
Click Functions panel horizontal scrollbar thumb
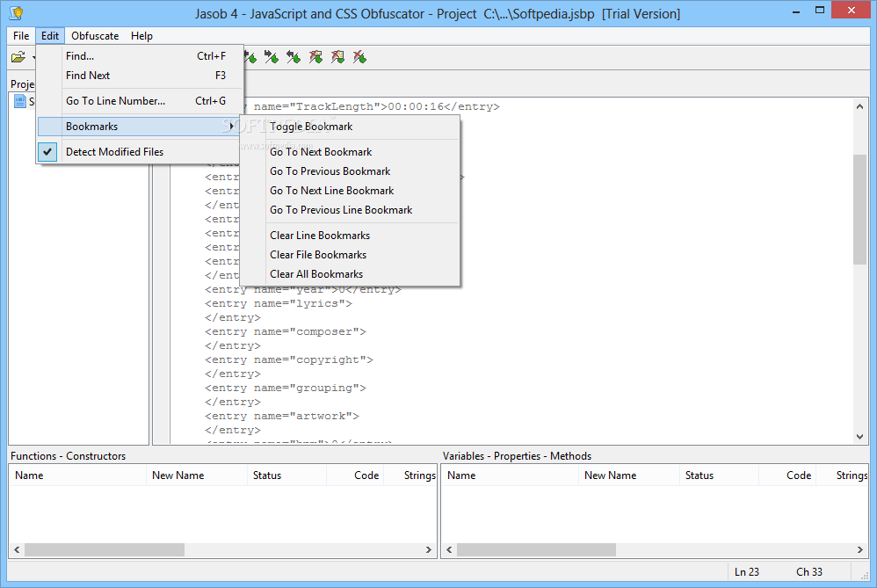point(105,550)
